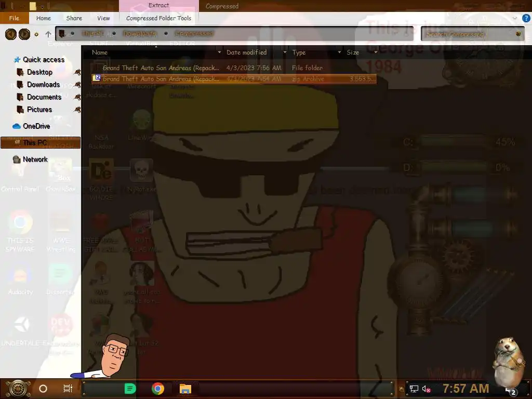
Task: Click the address bar folder icon
Action: click(x=62, y=34)
